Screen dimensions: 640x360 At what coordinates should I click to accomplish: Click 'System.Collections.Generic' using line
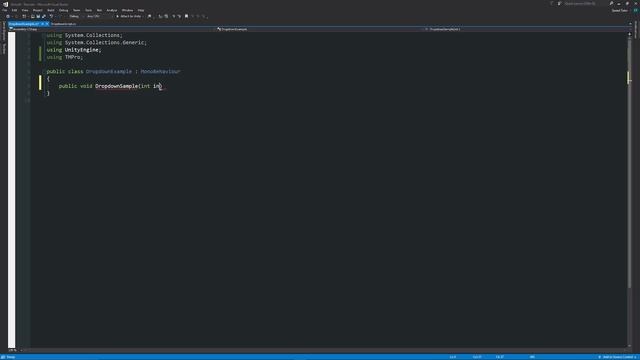[x=96, y=42]
